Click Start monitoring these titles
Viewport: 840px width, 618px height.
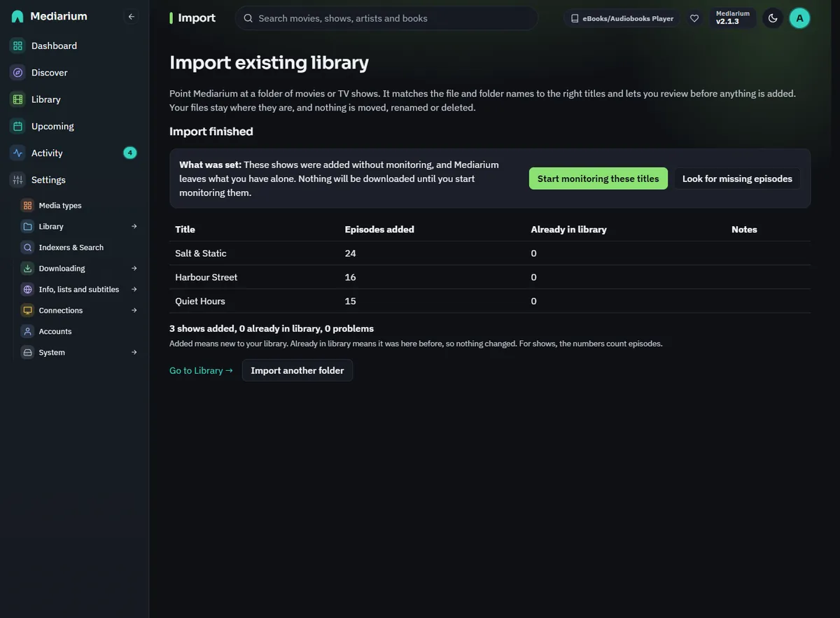[598, 178]
